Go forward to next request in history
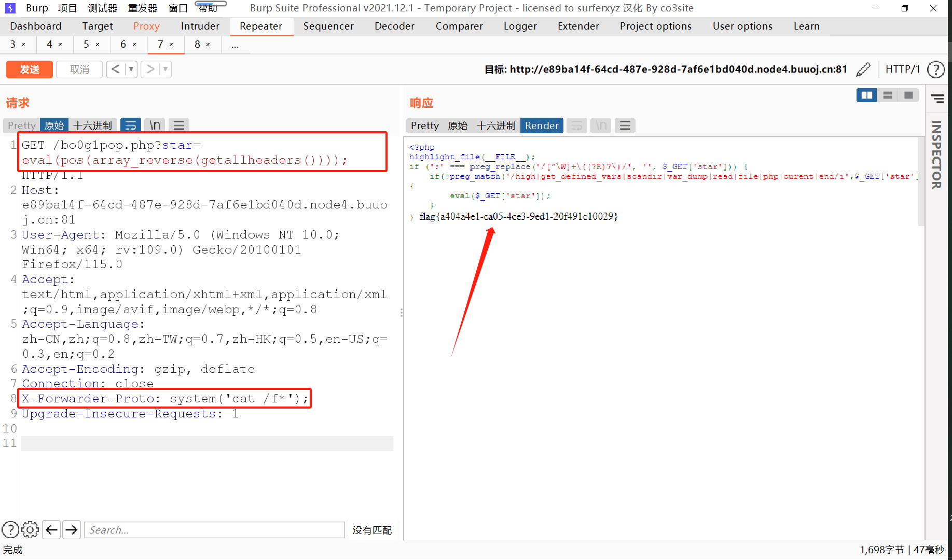The width and height of the screenshot is (952, 560). click(150, 69)
